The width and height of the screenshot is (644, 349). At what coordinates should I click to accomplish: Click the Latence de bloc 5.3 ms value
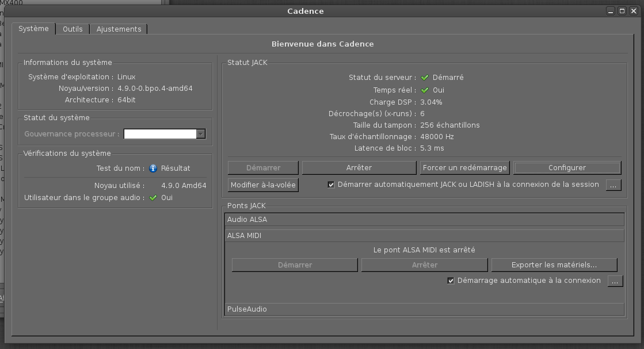(x=432, y=148)
